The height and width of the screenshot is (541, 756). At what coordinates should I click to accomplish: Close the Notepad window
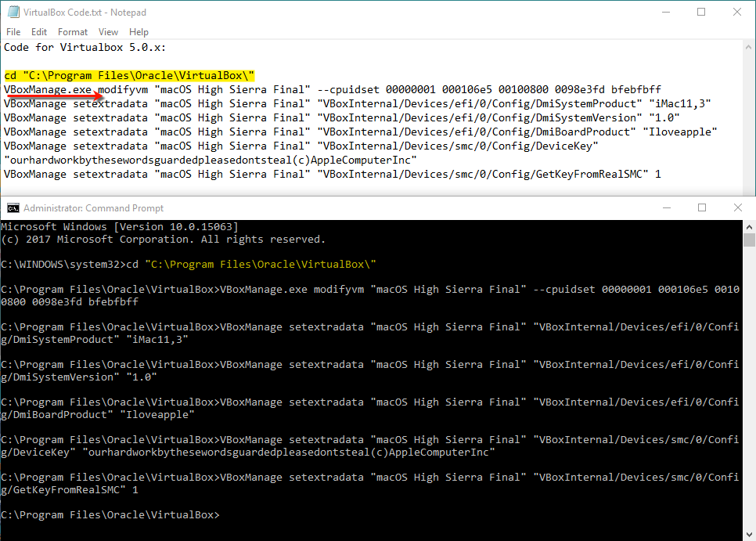pyautogui.click(x=737, y=12)
